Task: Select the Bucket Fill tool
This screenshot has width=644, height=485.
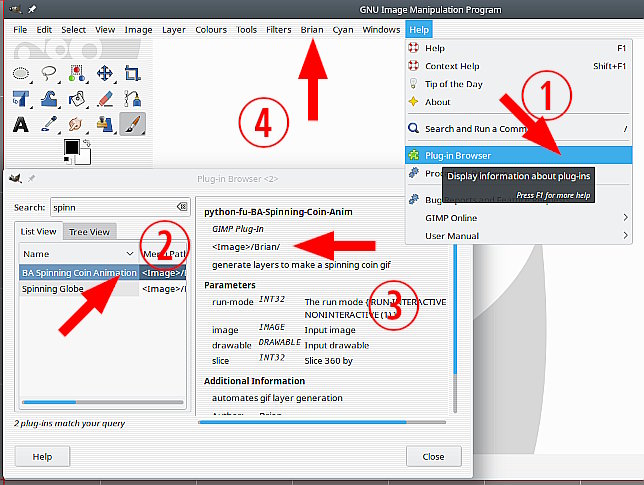Action: tap(77, 99)
